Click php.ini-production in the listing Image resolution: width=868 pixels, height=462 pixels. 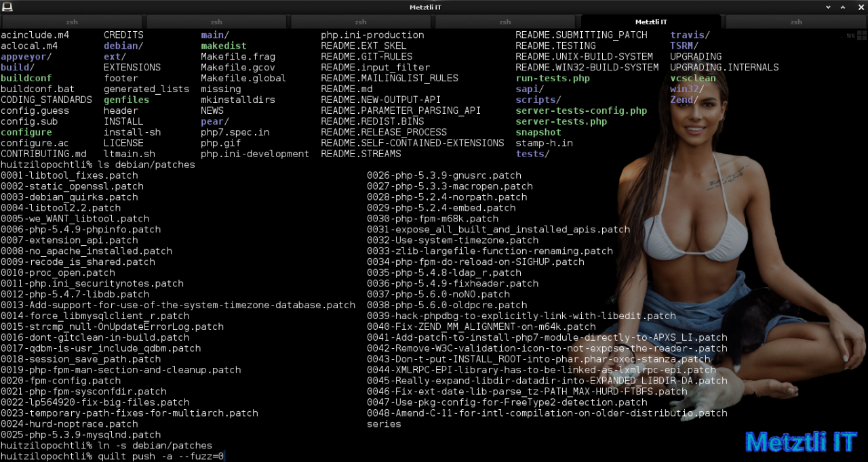tap(372, 35)
